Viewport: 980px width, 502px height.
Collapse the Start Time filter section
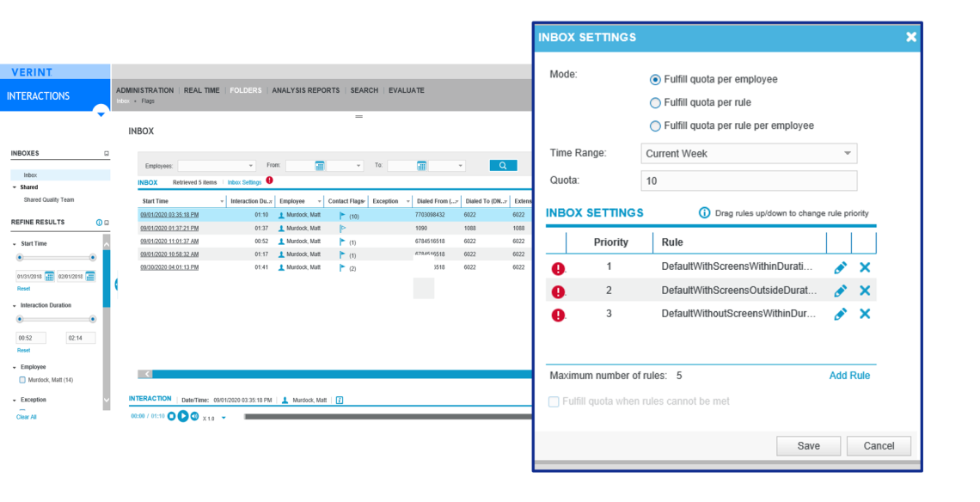point(15,244)
